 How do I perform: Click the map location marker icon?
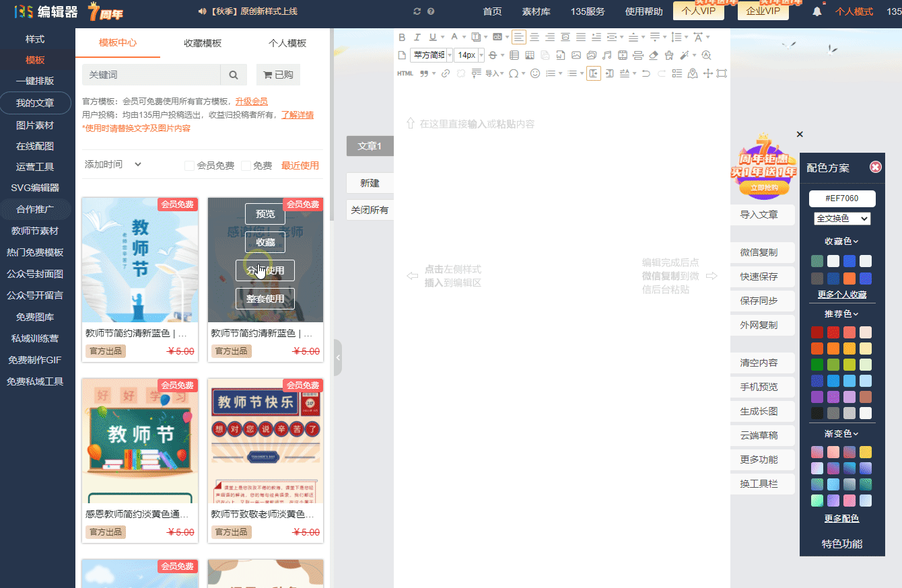click(693, 73)
